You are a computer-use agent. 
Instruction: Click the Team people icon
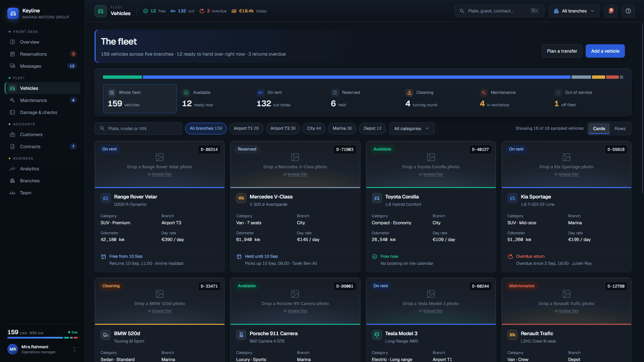(12, 193)
